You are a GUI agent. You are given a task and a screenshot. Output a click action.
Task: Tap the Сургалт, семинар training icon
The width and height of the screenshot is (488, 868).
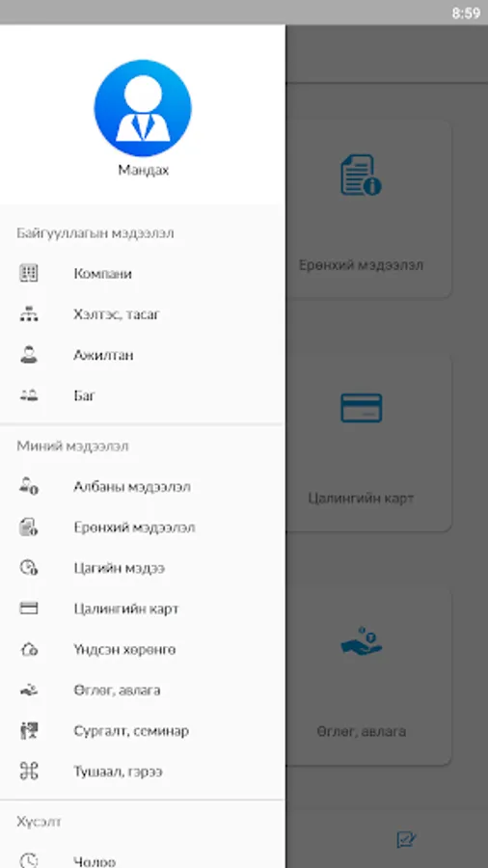pos(29,731)
